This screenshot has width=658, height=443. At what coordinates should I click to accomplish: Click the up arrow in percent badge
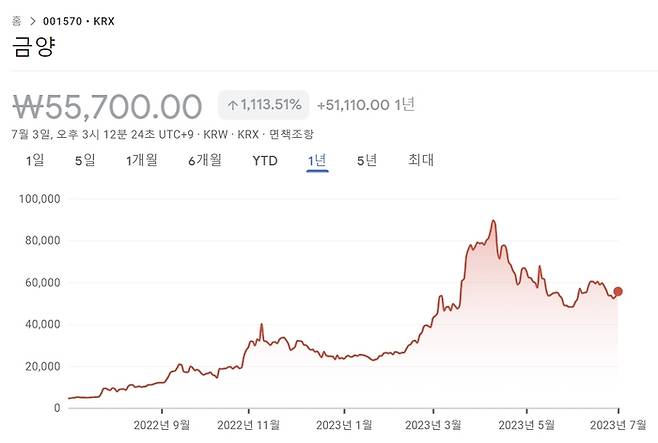point(232,105)
